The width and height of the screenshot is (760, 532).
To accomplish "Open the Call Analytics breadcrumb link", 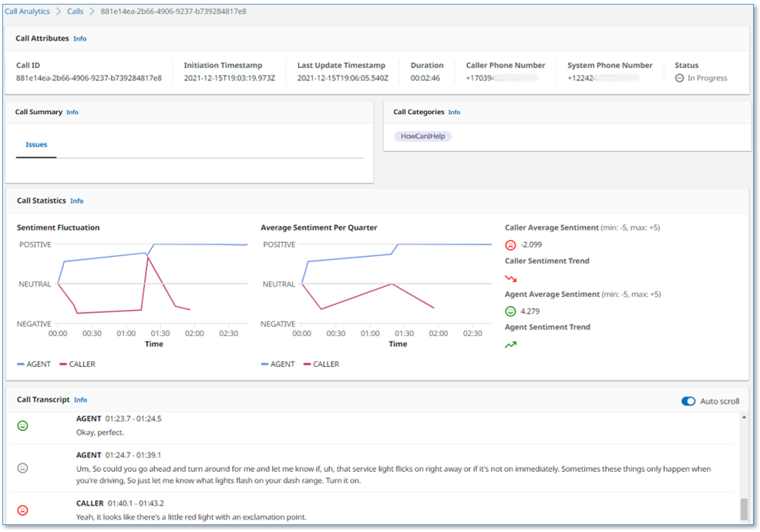I will [x=27, y=11].
